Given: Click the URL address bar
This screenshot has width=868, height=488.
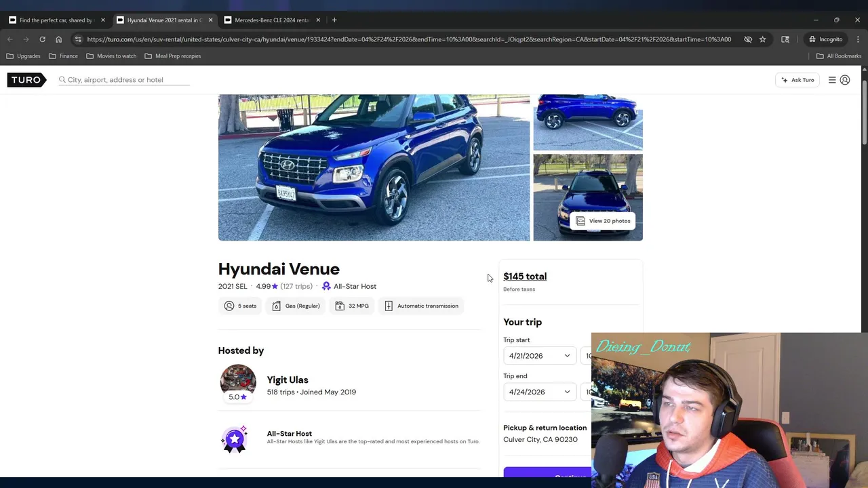Looking at the screenshot, I should tap(409, 39).
